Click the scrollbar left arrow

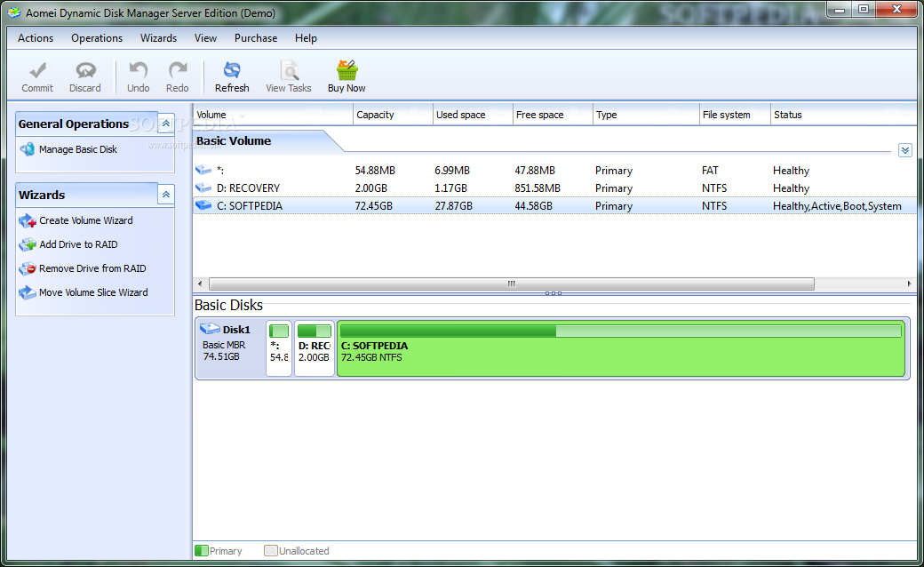[200, 283]
